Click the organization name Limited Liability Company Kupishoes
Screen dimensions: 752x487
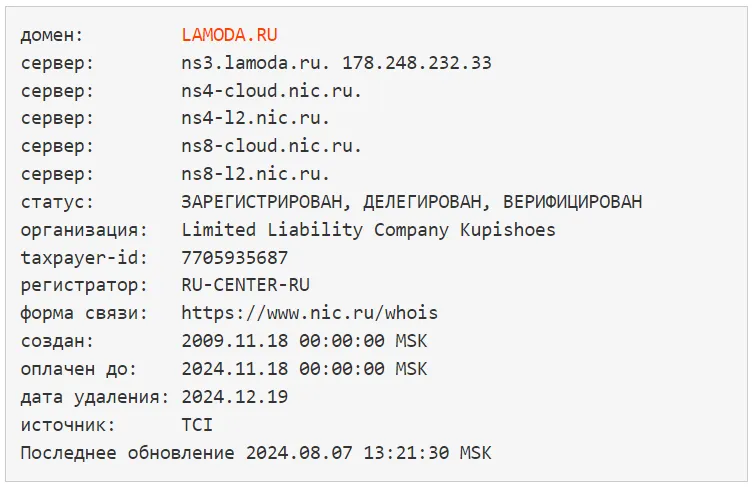[368, 230]
